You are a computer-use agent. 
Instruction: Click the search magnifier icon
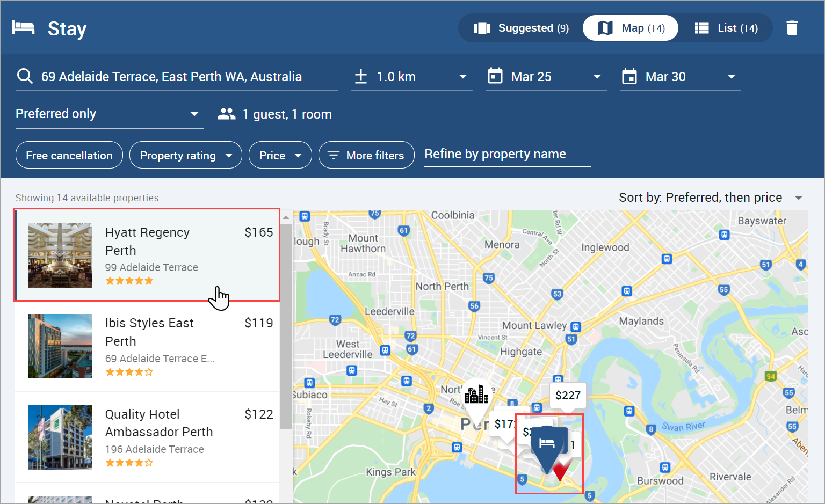click(25, 76)
